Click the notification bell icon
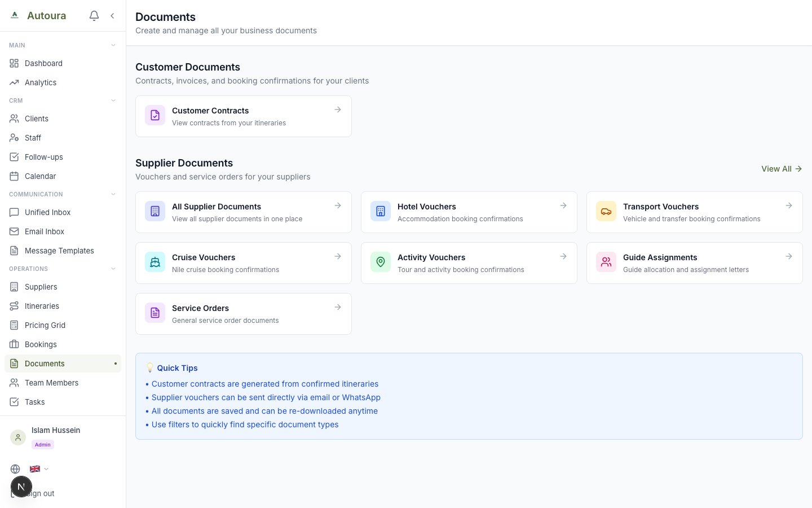 (94, 16)
